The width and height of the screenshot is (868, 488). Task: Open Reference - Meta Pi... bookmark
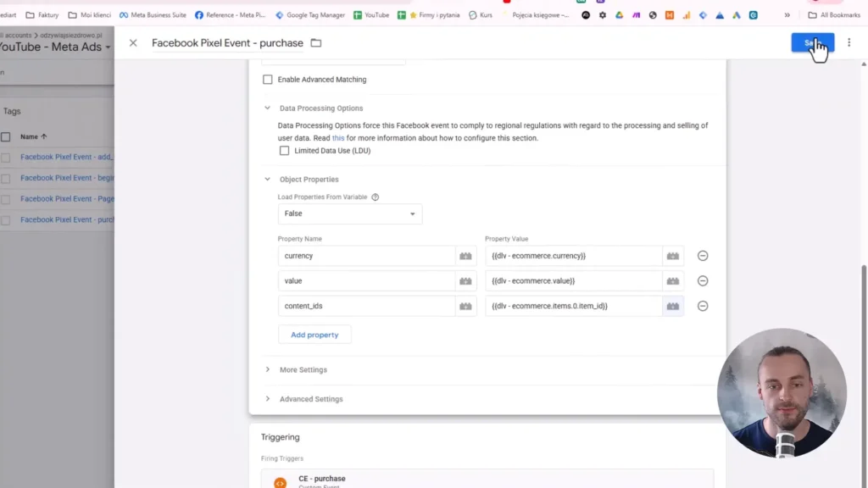(x=231, y=15)
